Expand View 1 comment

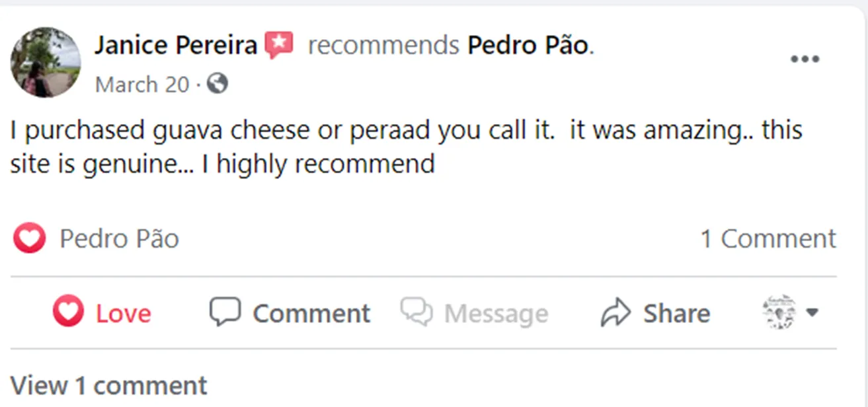(108, 385)
